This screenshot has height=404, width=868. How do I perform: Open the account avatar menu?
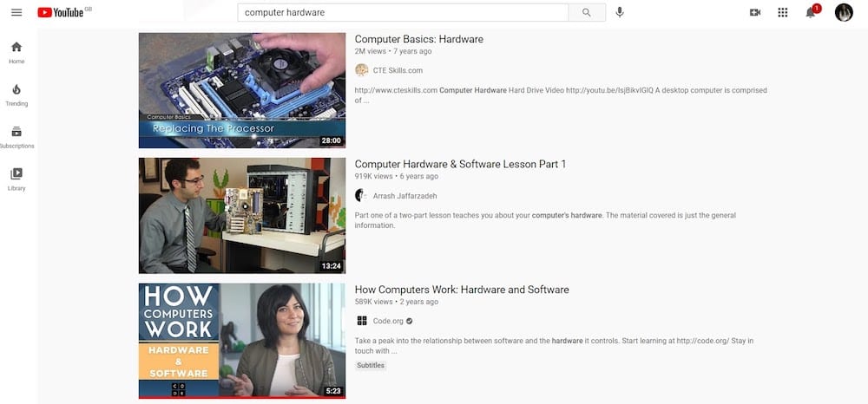[844, 12]
